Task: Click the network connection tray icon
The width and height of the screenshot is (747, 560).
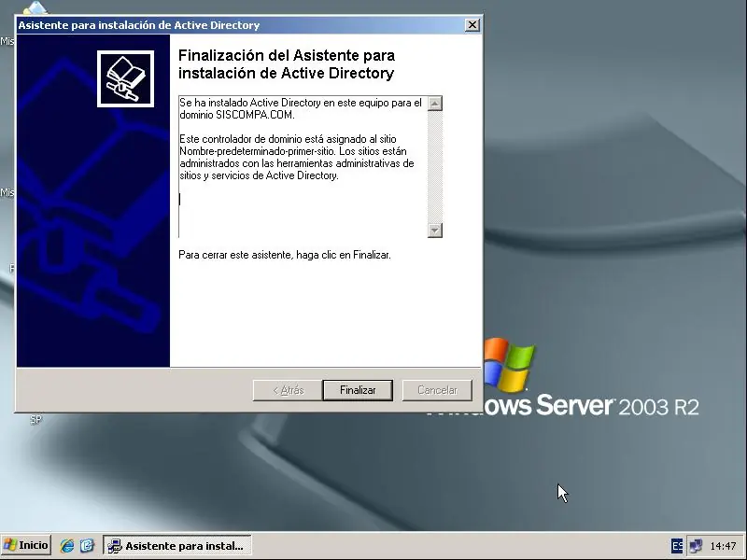Action: click(x=696, y=546)
